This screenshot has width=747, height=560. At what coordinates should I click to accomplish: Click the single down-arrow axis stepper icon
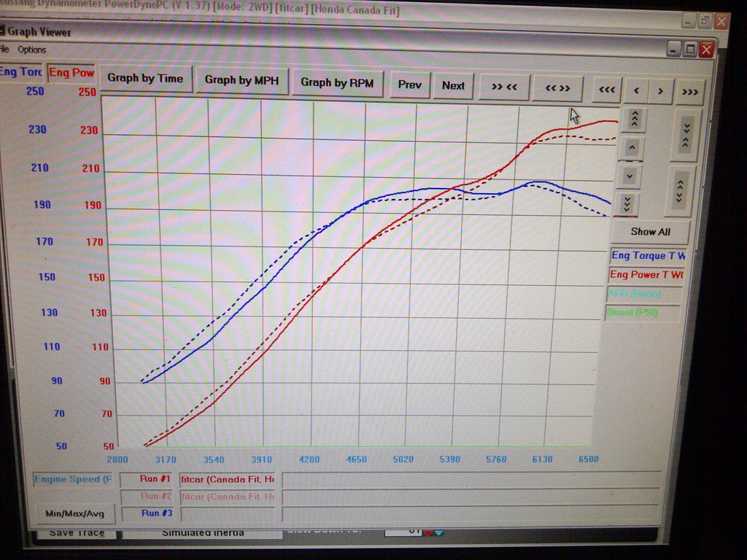pyautogui.click(x=628, y=176)
